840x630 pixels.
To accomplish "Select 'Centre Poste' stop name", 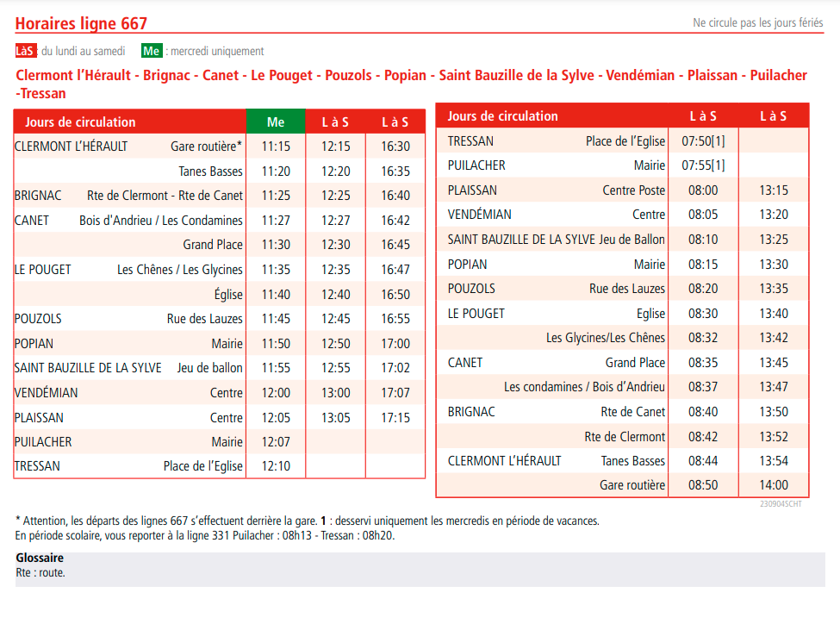I will 634,190.
